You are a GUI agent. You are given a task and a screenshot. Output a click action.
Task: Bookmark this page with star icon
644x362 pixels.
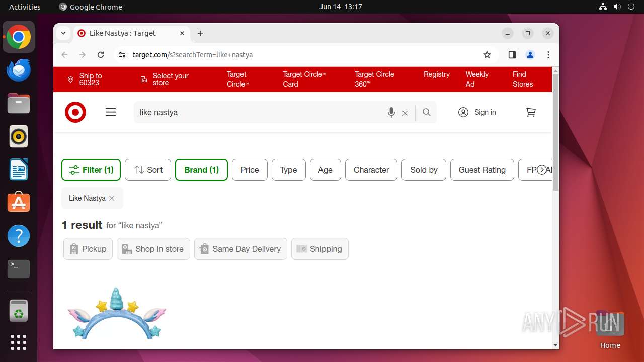[487, 55]
